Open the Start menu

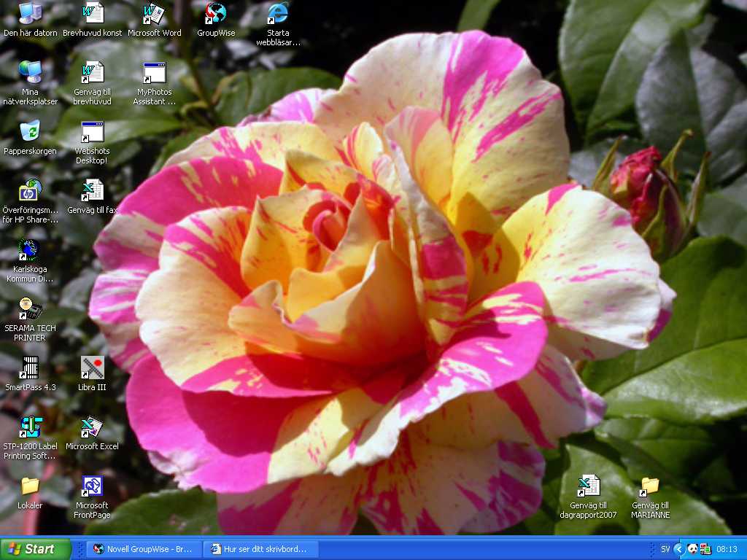coord(36,549)
